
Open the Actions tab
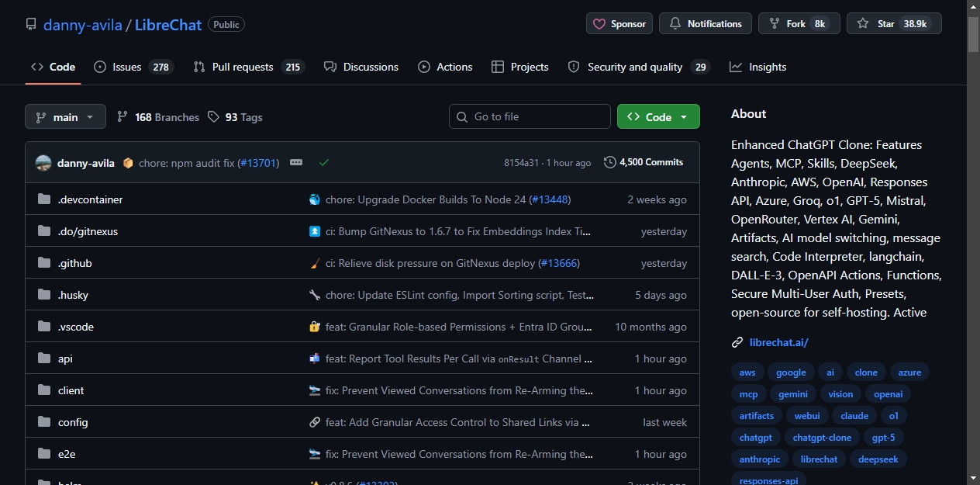445,67
